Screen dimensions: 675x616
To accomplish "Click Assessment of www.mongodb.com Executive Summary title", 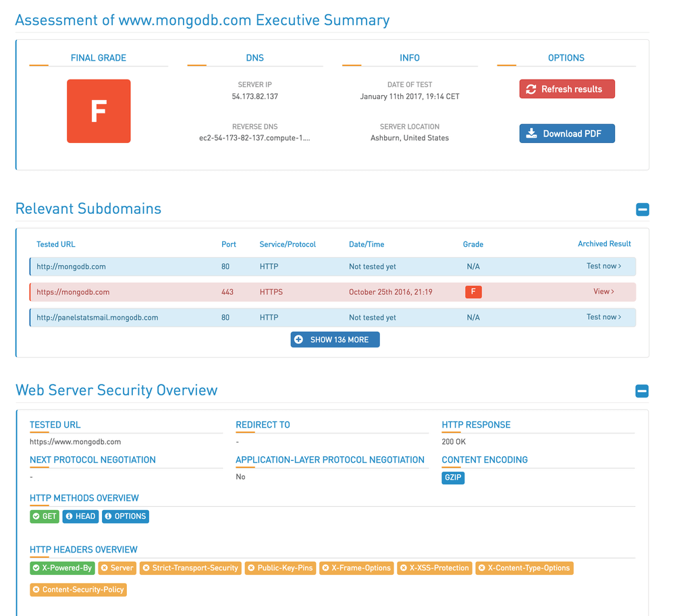I will click(202, 20).
